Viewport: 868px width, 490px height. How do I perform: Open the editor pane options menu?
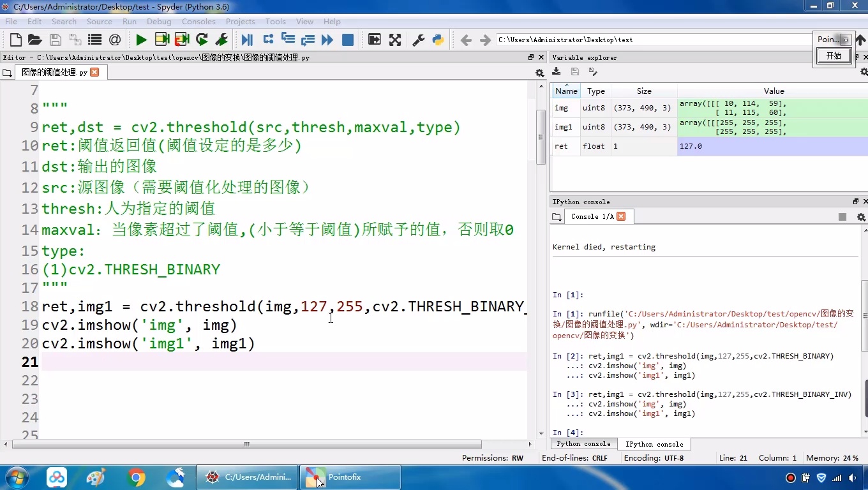pyautogui.click(x=539, y=73)
